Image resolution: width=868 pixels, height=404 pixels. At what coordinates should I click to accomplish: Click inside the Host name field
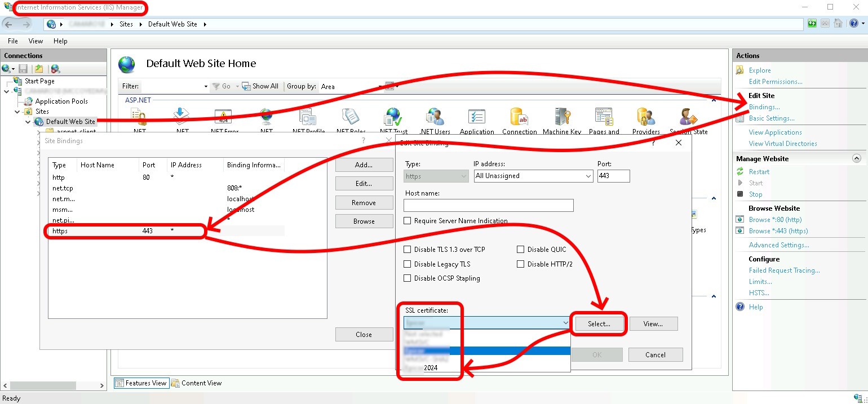488,205
